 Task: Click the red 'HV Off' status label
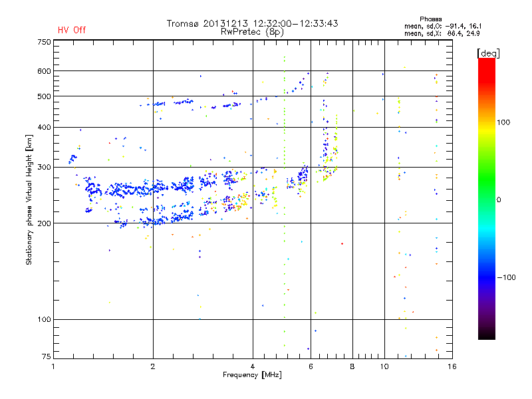[72, 30]
